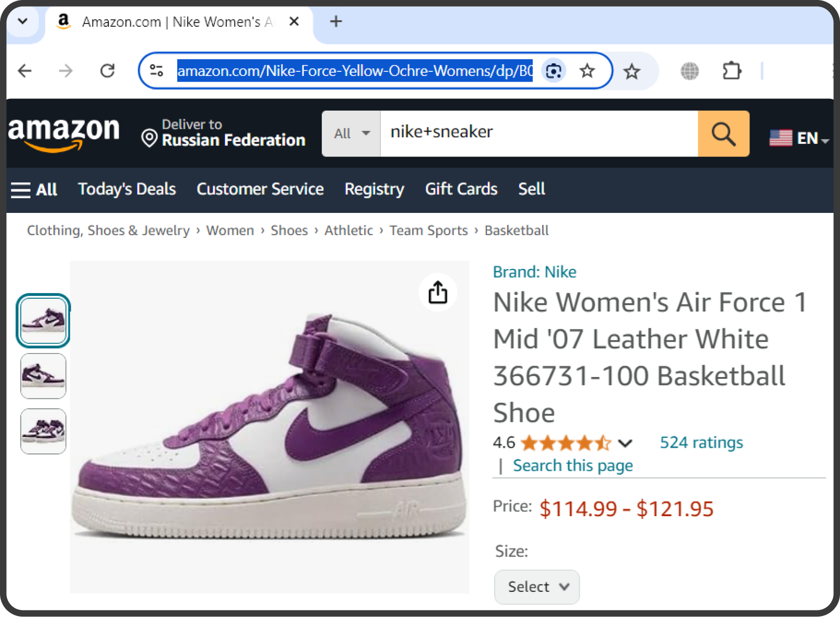Open site information icon in address bar
840x617 pixels.
[156, 71]
